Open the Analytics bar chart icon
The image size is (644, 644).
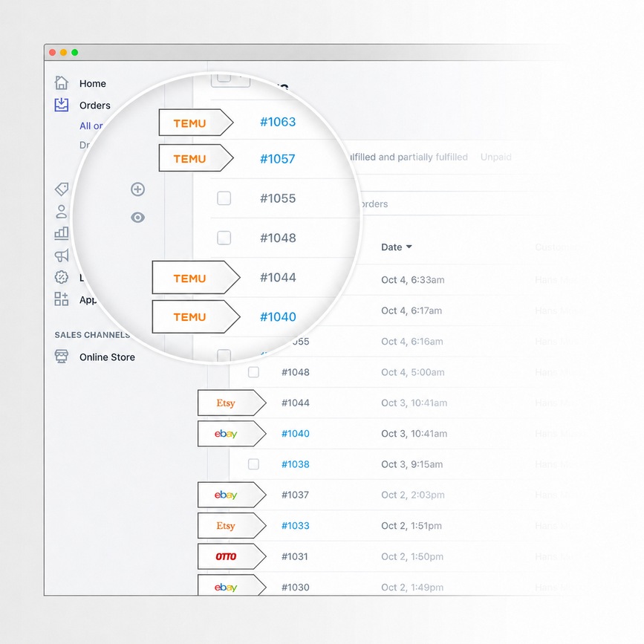pyautogui.click(x=61, y=233)
